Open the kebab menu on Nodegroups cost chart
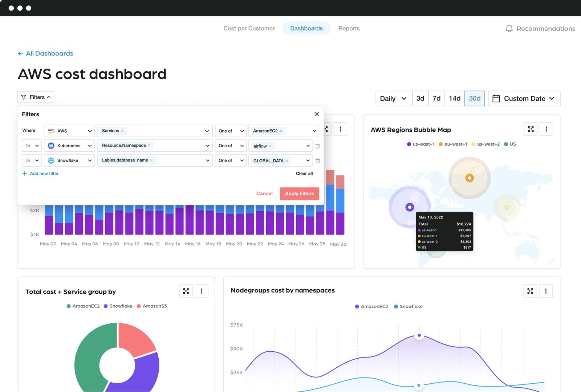Viewport: 581px width, 392px height. 546,291
